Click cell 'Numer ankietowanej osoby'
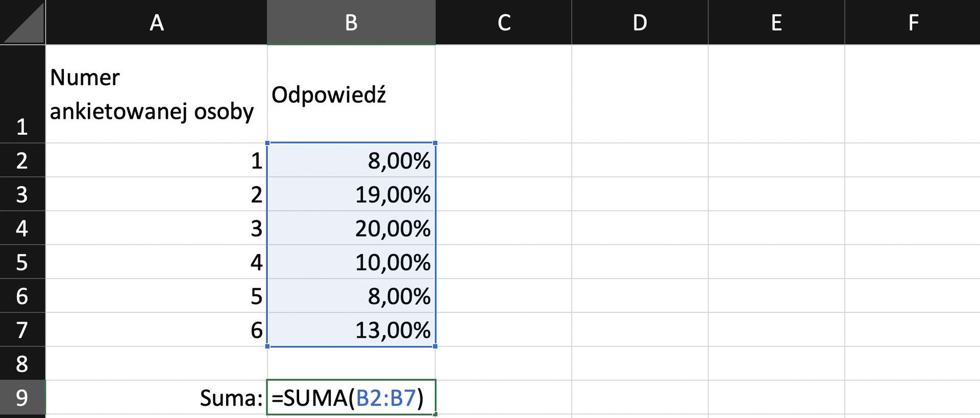980x418 pixels. (156, 94)
